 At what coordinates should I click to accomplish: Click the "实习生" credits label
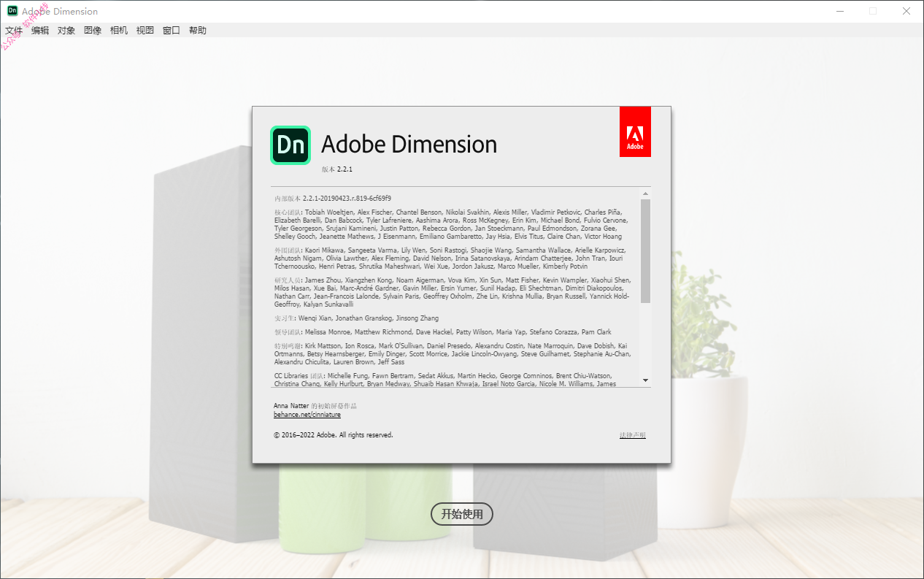[285, 319]
